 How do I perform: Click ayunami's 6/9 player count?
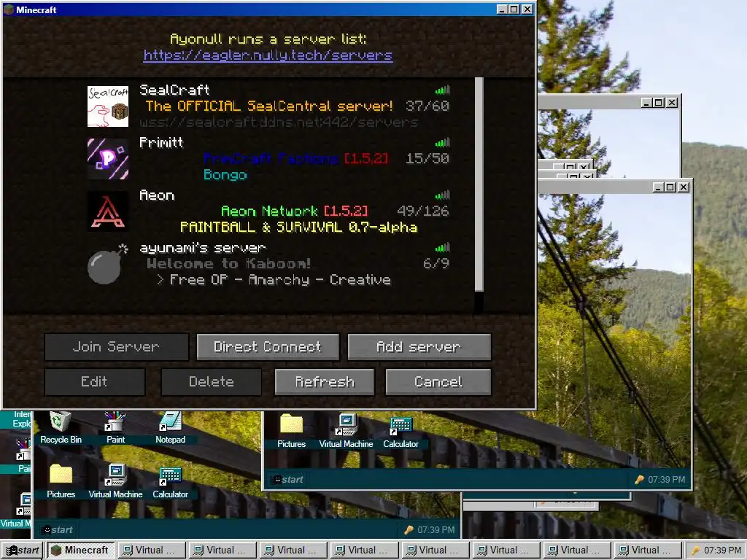(436, 262)
